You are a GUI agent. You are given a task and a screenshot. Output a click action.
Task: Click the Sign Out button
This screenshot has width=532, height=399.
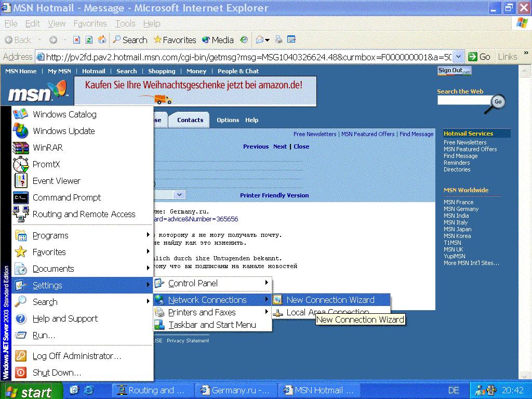tap(454, 71)
